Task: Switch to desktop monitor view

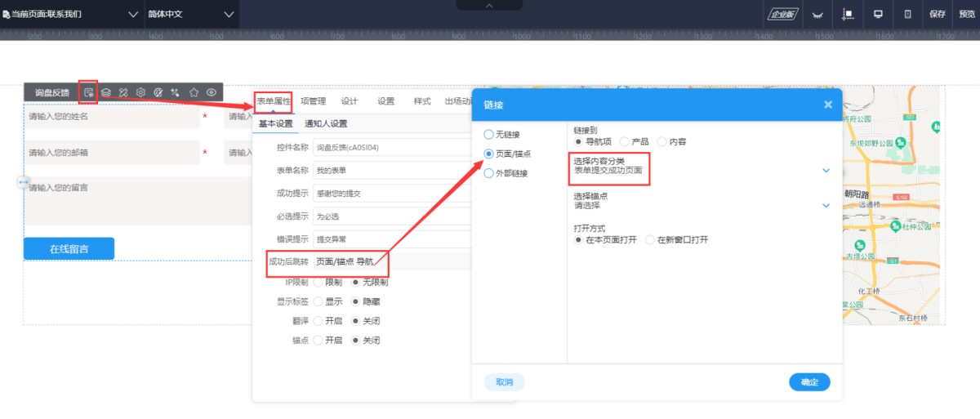Action: (879, 14)
